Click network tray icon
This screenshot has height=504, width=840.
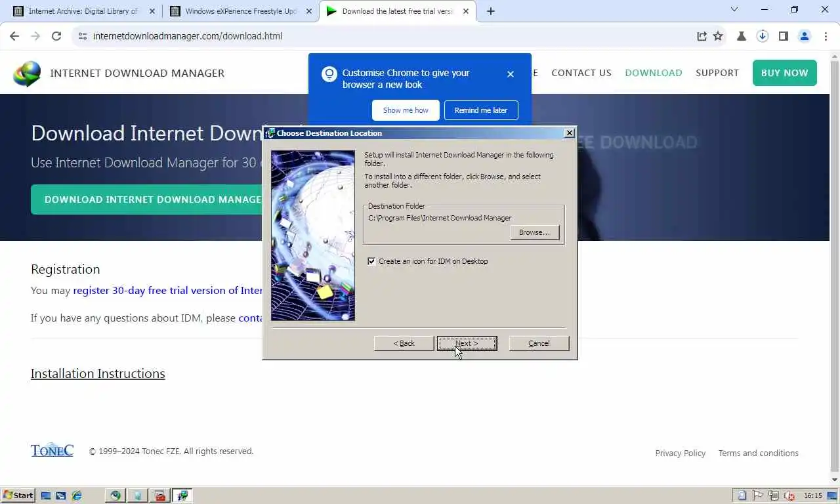[774, 495]
